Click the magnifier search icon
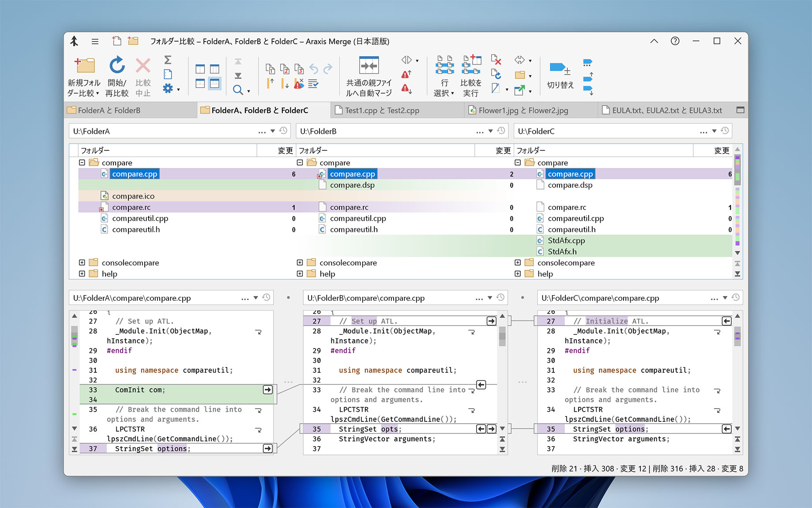 238,90
